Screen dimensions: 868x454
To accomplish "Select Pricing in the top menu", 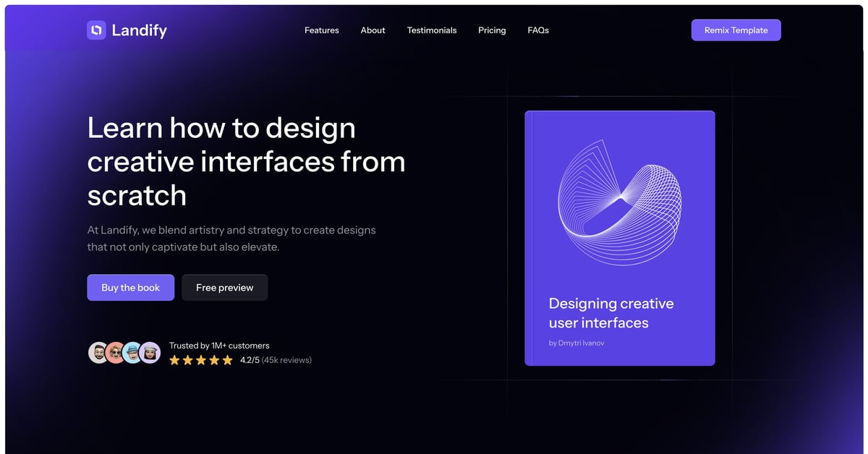I will pos(492,30).
